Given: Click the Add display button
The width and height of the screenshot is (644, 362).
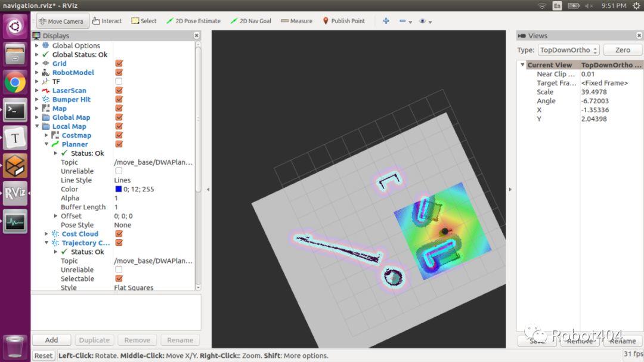Looking at the screenshot, I should 52,340.
